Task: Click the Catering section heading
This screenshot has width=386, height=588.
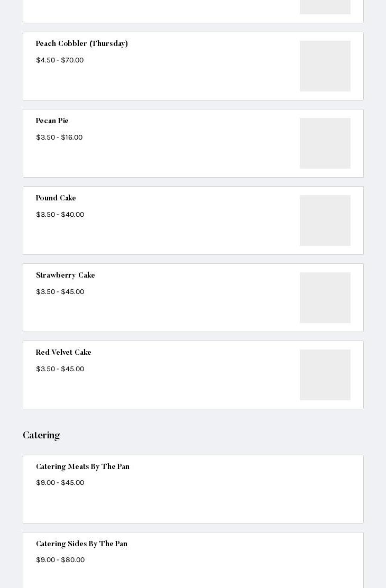Action: 41,435
